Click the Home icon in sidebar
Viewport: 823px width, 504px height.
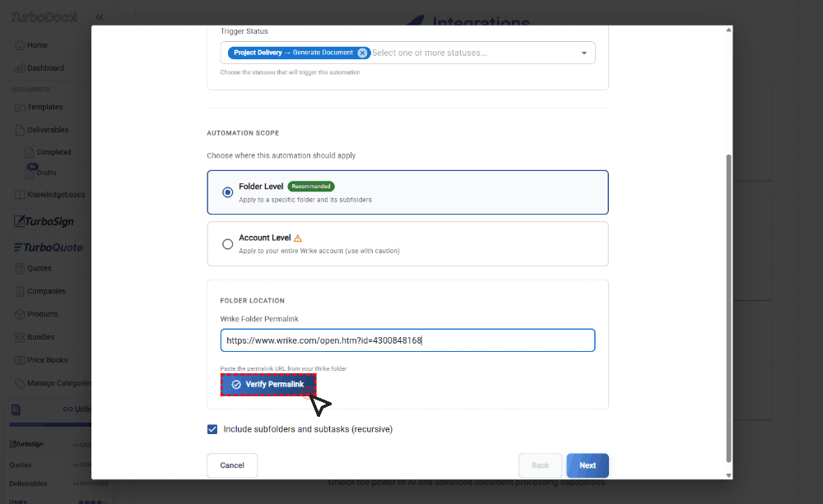[20, 45]
